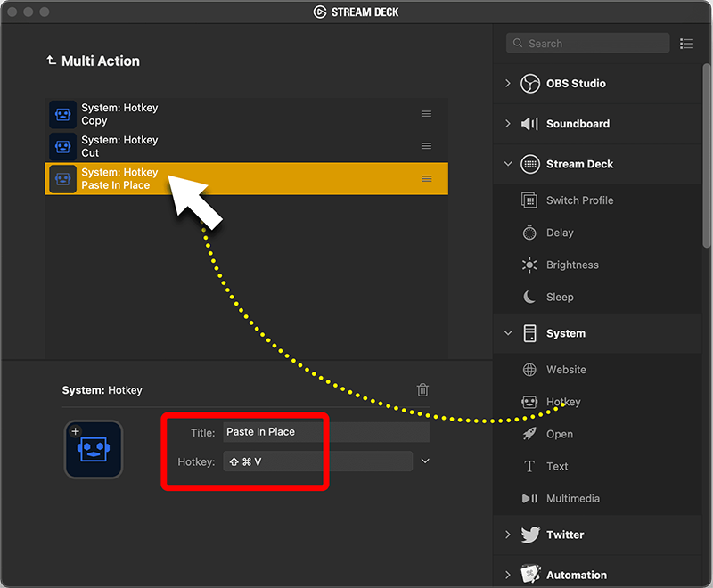This screenshot has width=713, height=588.
Task: Select the Multimedia action label
Action: (573, 499)
